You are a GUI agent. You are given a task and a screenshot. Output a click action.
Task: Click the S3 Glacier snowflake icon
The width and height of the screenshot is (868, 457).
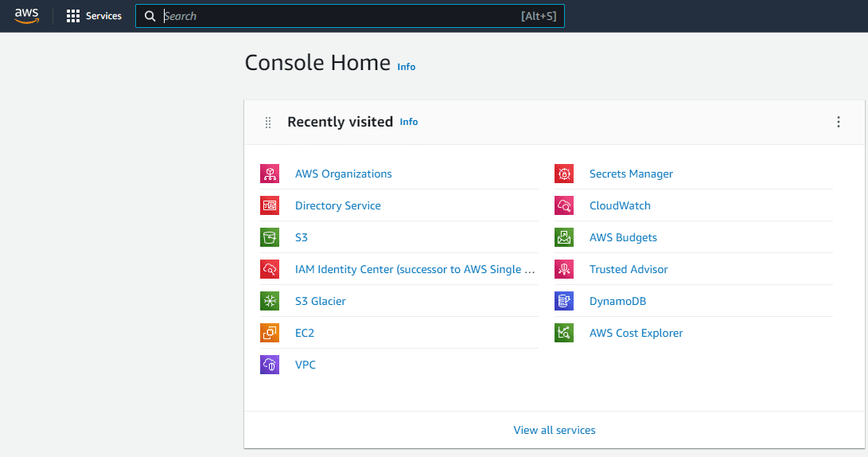pyautogui.click(x=270, y=301)
